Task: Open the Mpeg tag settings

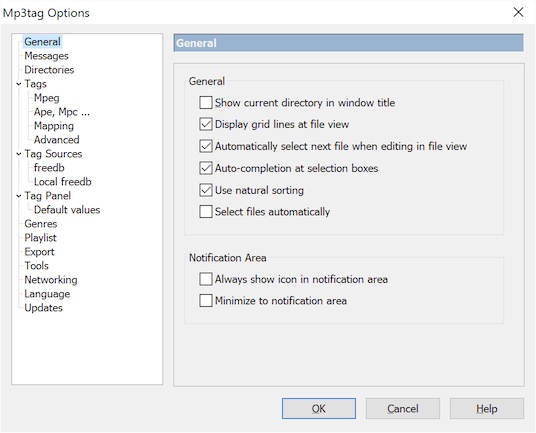Action: click(x=46, y=98)
